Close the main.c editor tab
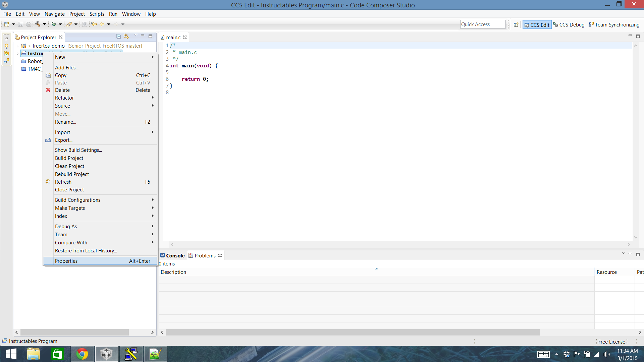 pos(185,37)
